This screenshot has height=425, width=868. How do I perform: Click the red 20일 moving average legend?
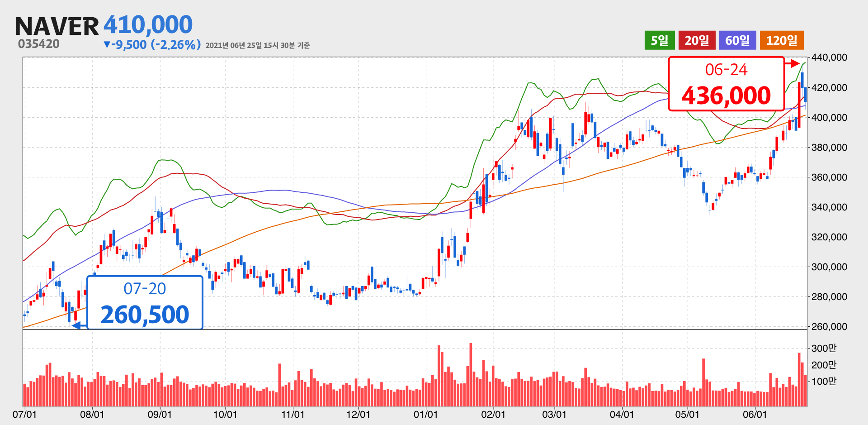click(x=697, y=40)
